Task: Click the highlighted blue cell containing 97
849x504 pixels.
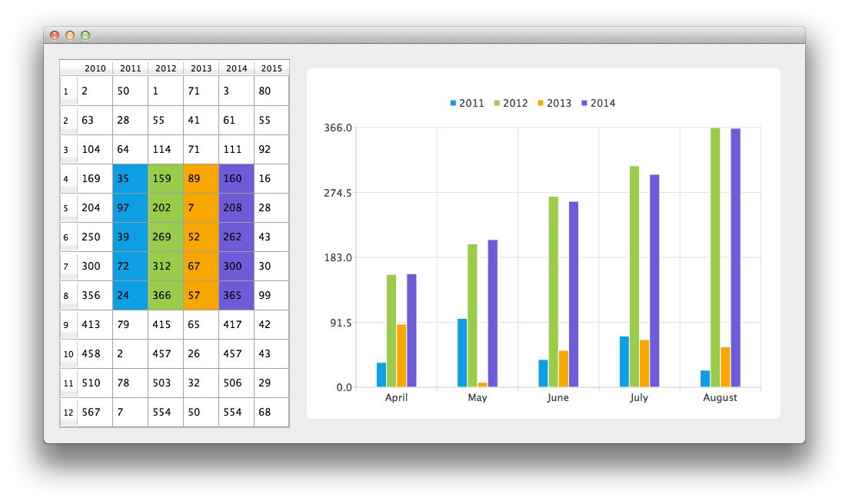Action: tap(130, 207)
